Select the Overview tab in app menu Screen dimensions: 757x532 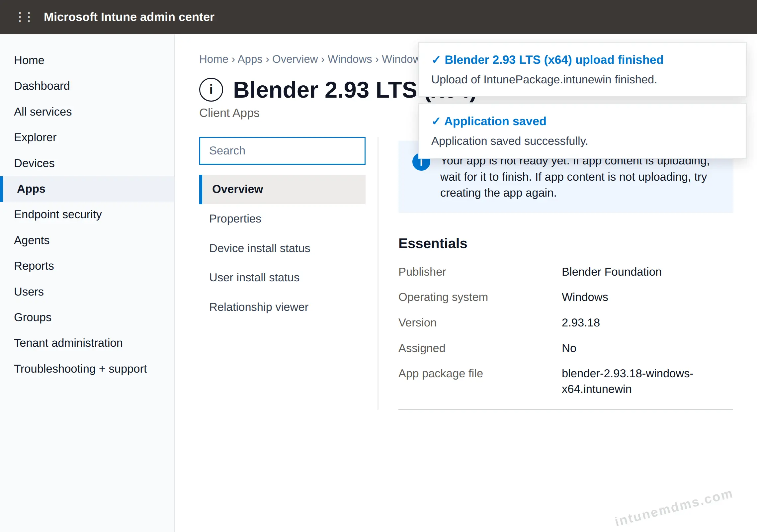(x=282, y=189)
